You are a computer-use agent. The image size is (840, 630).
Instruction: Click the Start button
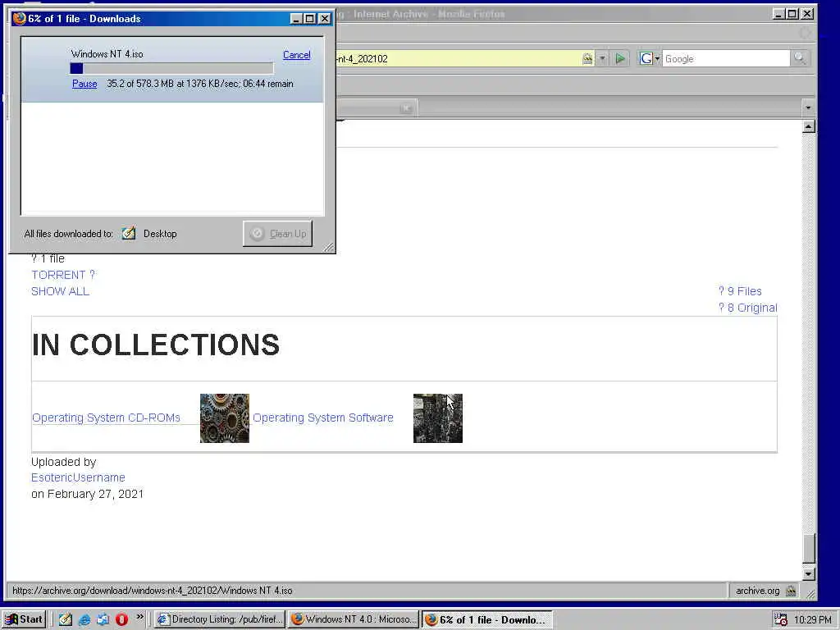[x=24, y=619]
